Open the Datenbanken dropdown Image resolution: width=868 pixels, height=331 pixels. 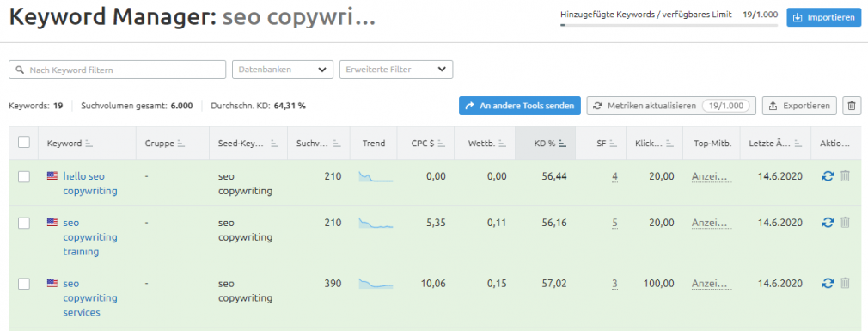point(283,70)
